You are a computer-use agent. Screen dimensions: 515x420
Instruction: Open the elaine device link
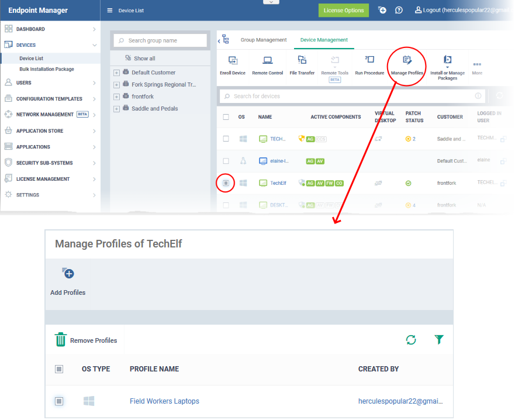[x=279, y=161]
